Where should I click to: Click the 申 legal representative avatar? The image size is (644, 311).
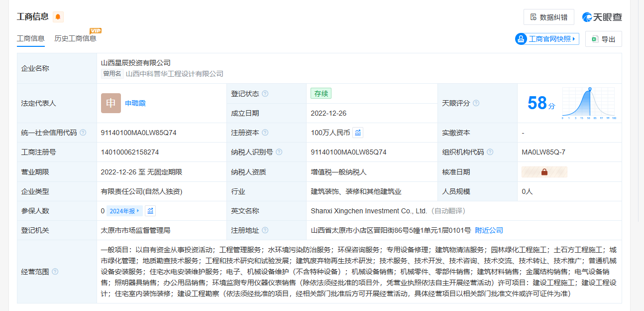click(110, 103)
